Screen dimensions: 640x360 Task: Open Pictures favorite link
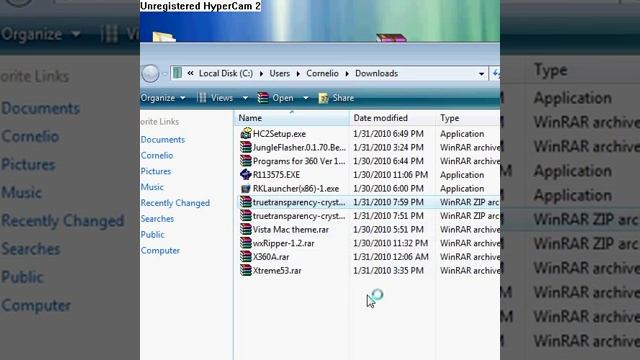156,171
